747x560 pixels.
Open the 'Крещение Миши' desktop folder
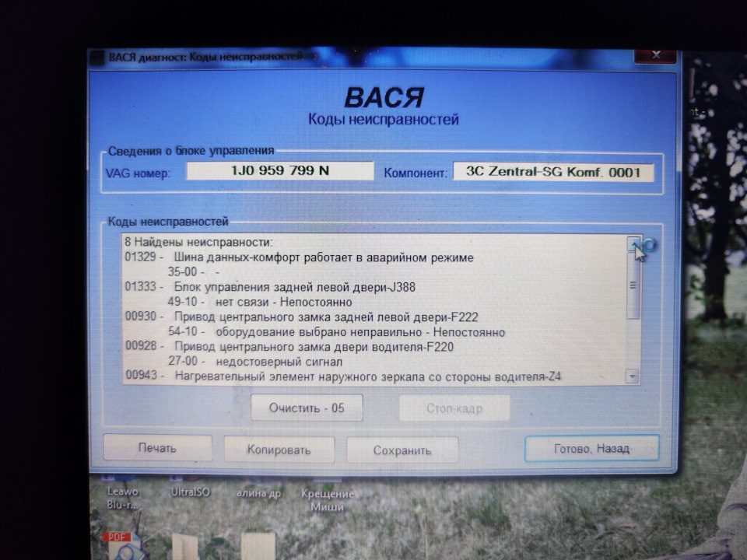tap(328, 499)
